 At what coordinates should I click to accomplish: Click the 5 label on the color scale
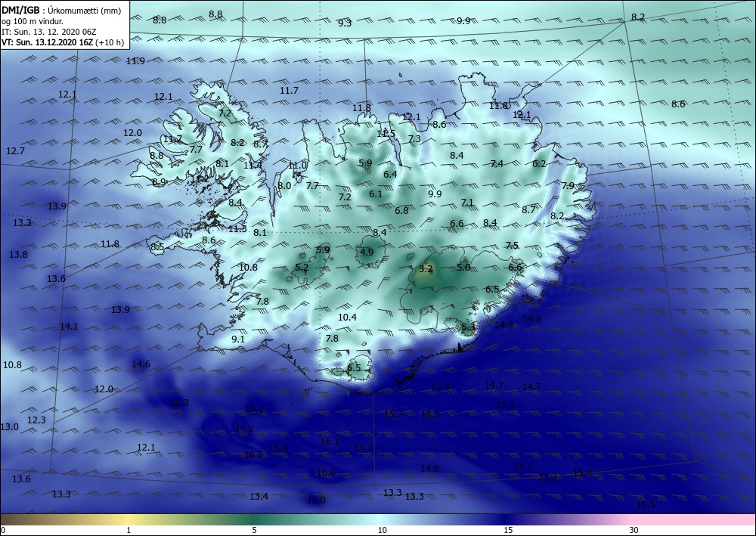(x=254, y=530)
